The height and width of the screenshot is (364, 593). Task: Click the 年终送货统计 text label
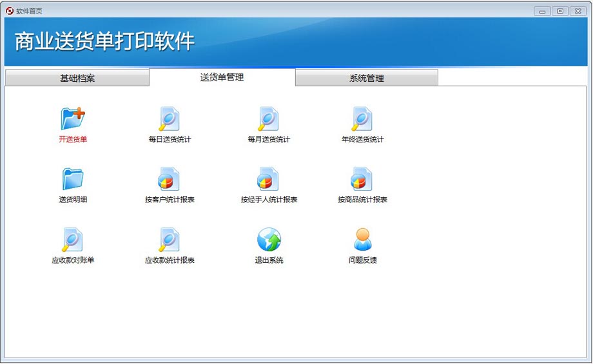[363, 139]
